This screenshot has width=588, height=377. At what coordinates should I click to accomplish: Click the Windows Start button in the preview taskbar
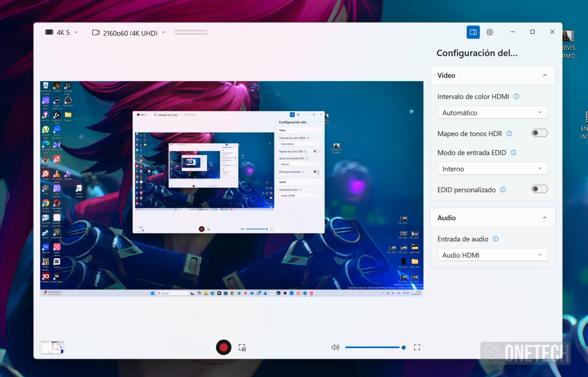tap(152, 293)
